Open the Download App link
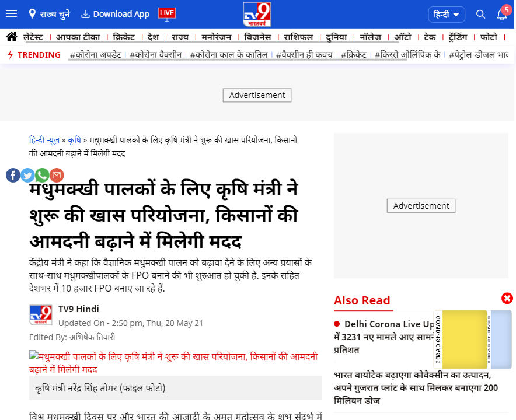Image resolution: width=516 pixels, height=420 pixels. (x=114, y=14)
